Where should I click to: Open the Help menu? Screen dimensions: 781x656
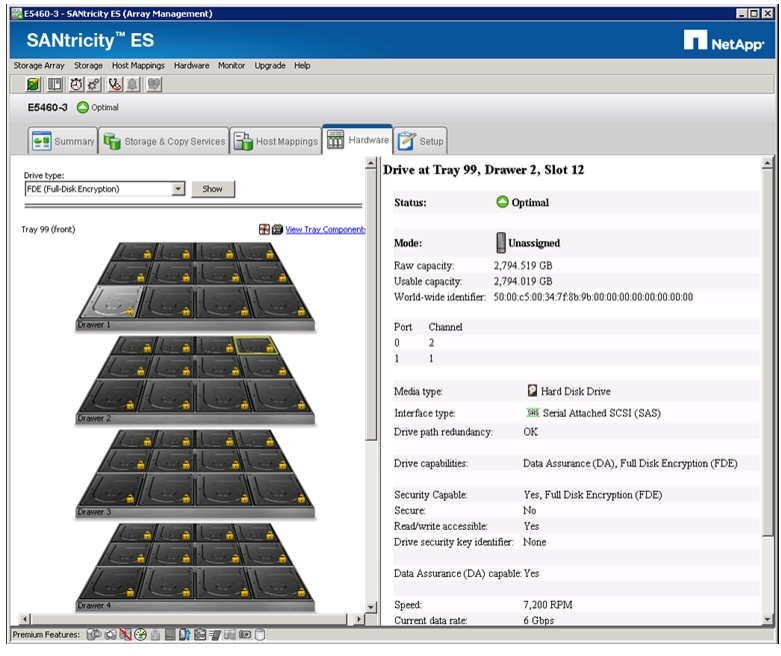[302, 65]
